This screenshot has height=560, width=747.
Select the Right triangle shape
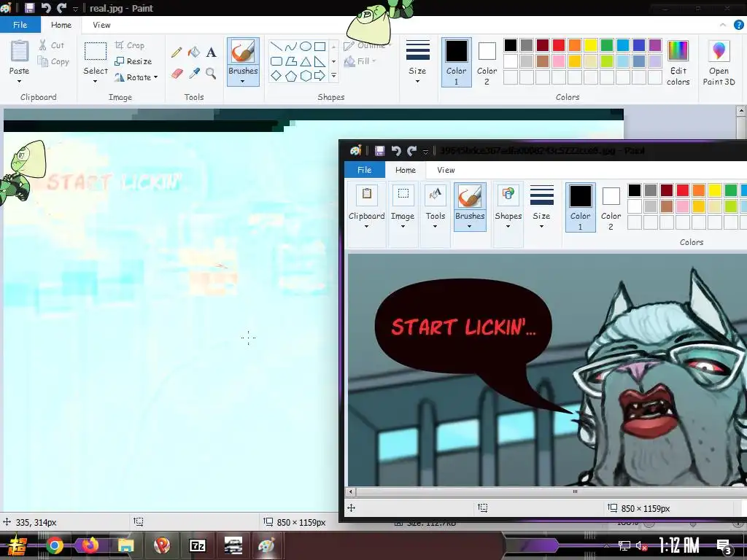[320, 61]
